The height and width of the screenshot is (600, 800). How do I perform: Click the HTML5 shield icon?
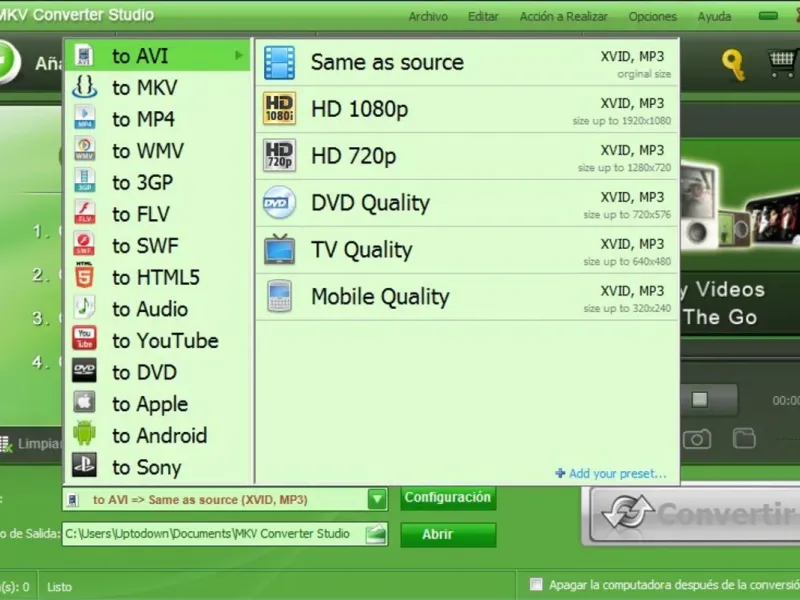click(84, 277)
